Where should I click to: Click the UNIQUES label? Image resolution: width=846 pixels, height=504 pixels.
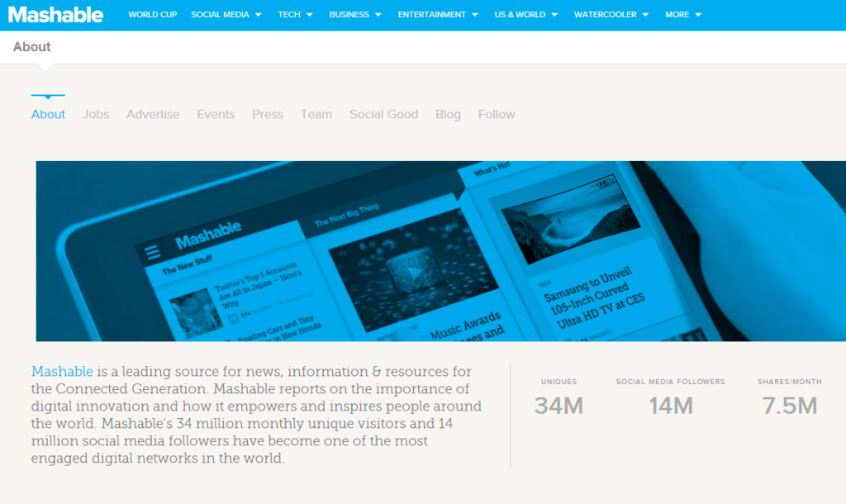coord(559,382)
